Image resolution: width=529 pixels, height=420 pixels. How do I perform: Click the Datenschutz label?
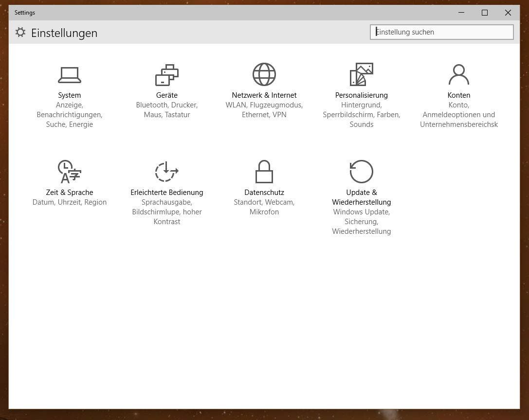pos(264,192)
